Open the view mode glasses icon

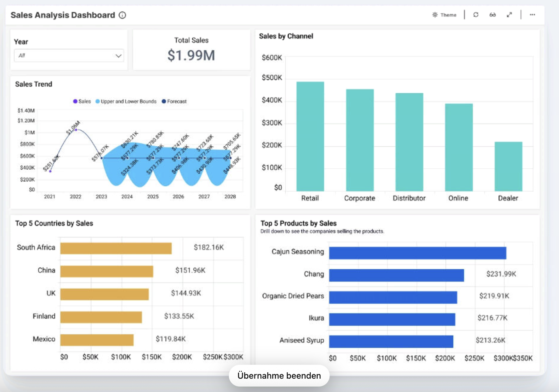pos(493,15)
